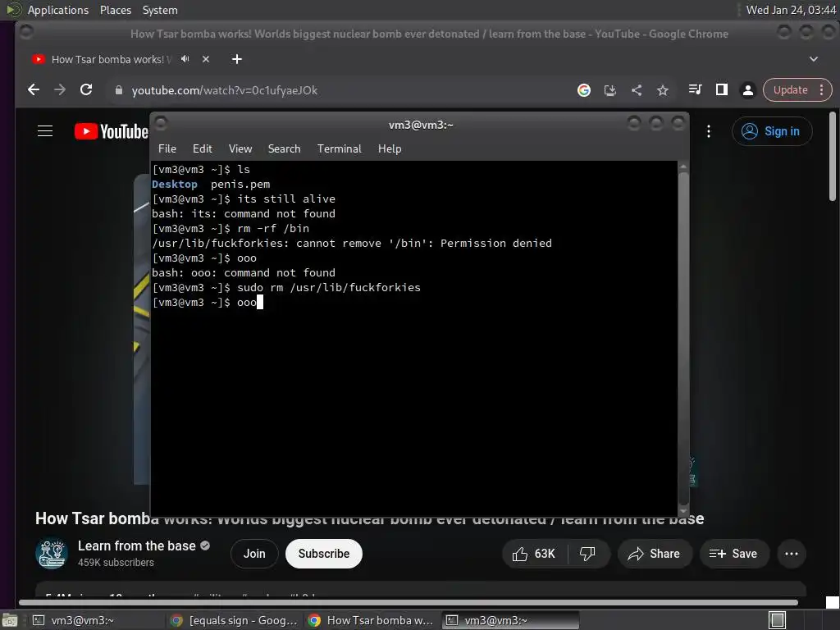840x630 pixels.
Task: Click the Chrome window menu button on the title bar
Action: [25, 32]
